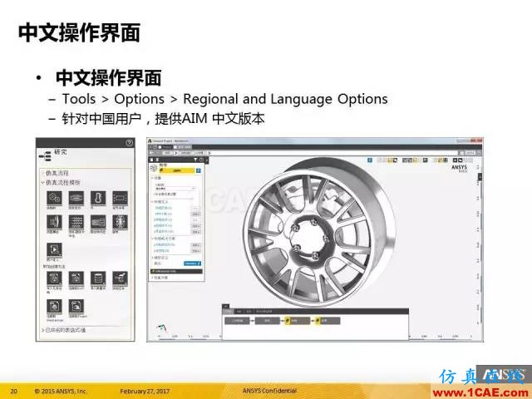Click the ANSYS logo in the viewport
The width and height of the screenshot is (532, 399).
460,168
